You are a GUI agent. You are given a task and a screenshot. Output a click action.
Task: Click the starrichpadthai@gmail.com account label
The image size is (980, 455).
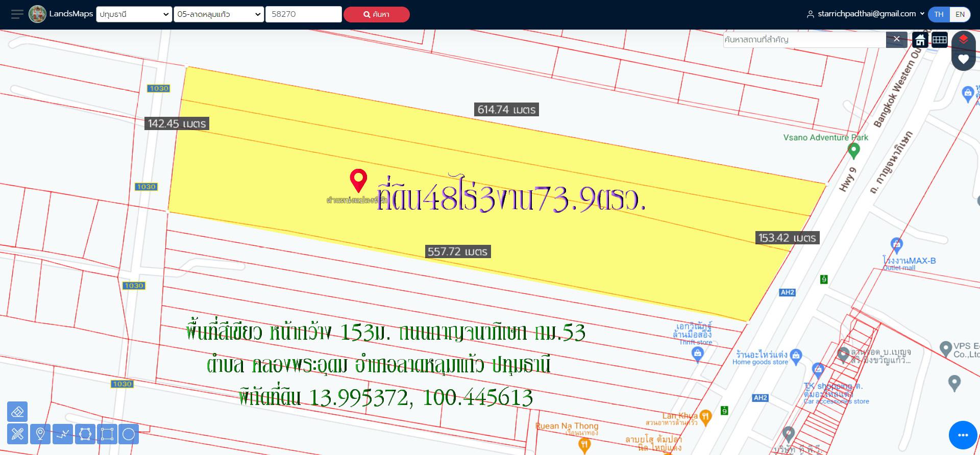pos(867,14)
